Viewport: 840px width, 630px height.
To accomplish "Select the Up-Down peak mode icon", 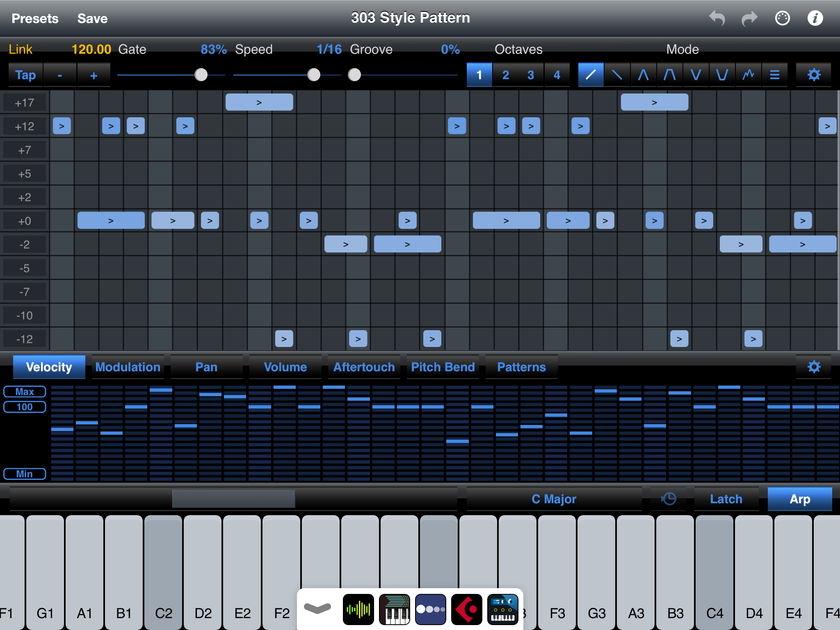I will click(x=643, y=75).
